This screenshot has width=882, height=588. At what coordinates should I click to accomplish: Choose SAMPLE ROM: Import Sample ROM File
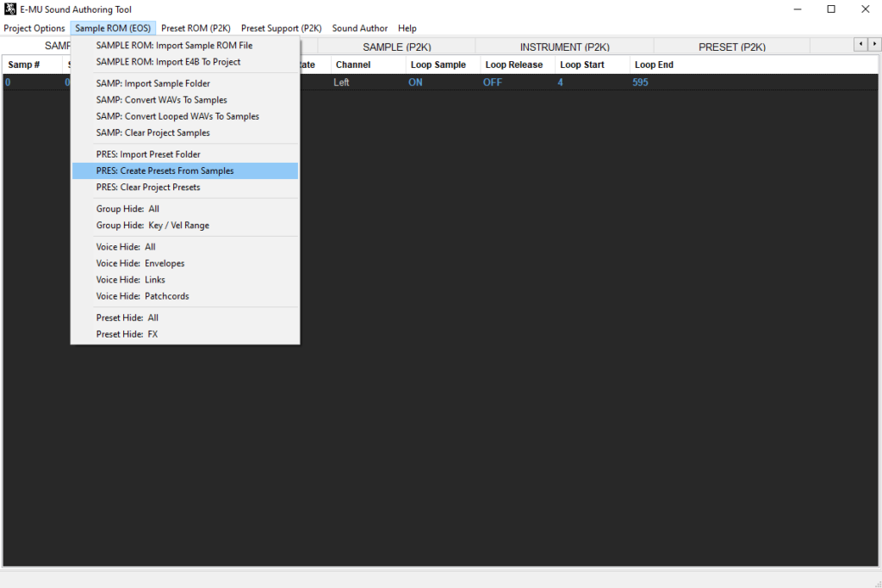coord(185,46)
